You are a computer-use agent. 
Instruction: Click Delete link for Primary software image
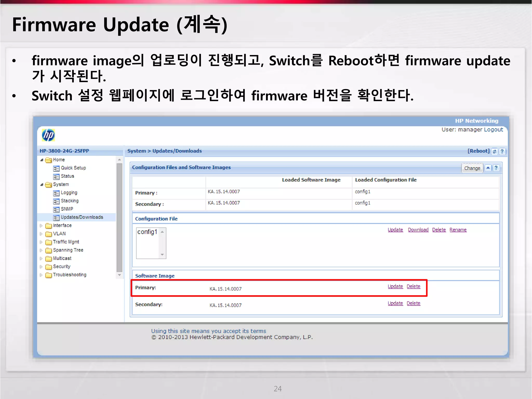point(414,286)
